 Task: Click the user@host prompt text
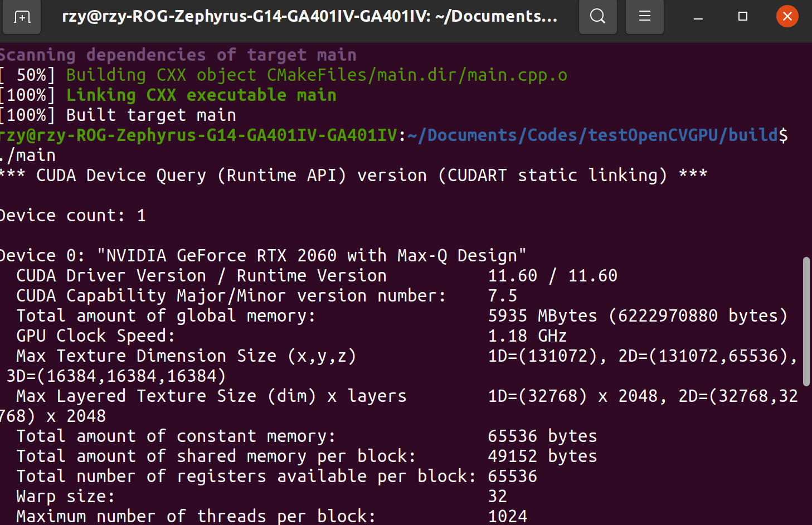click(x=198, y=135)
